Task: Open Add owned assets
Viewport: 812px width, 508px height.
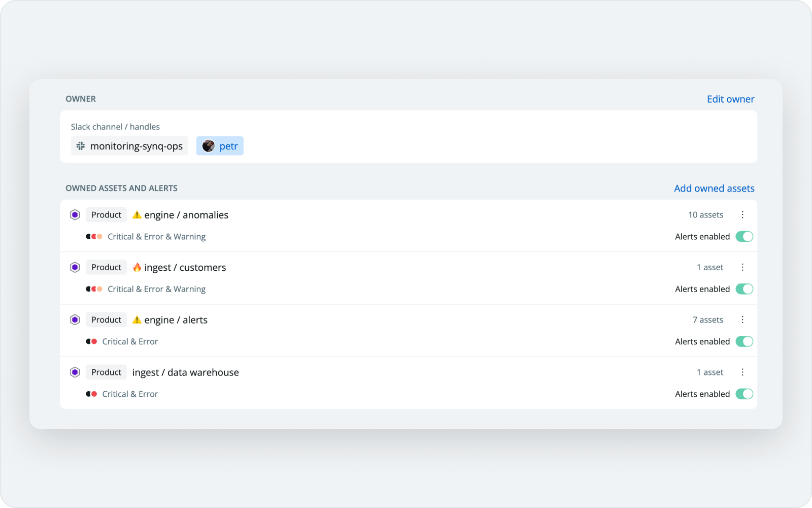Action: pos(714,188)
